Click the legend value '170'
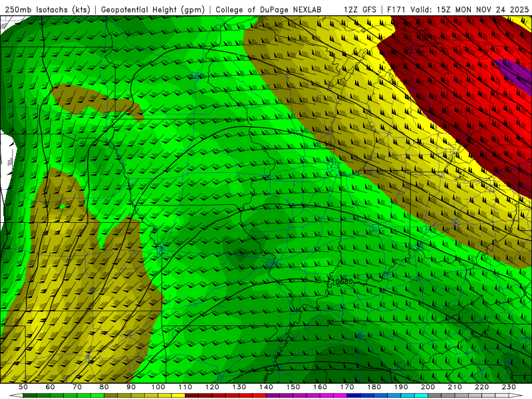532x399 pixels. pos(347,387)
